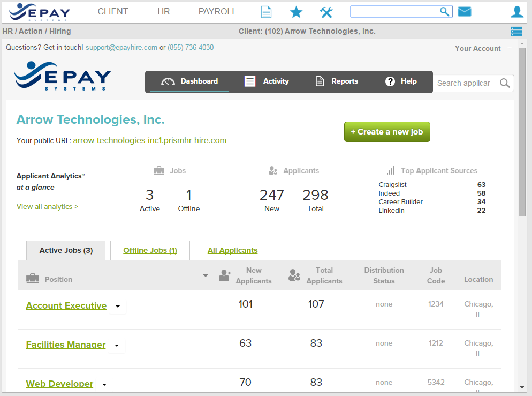Open the tools wrench icon
This screenshot has width=532, height=396.
coord(326,12)
